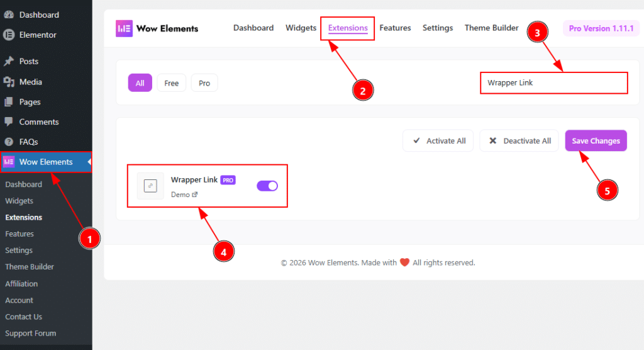Open the Settings tab in header
644x350 pixels.
pos(438,28)
